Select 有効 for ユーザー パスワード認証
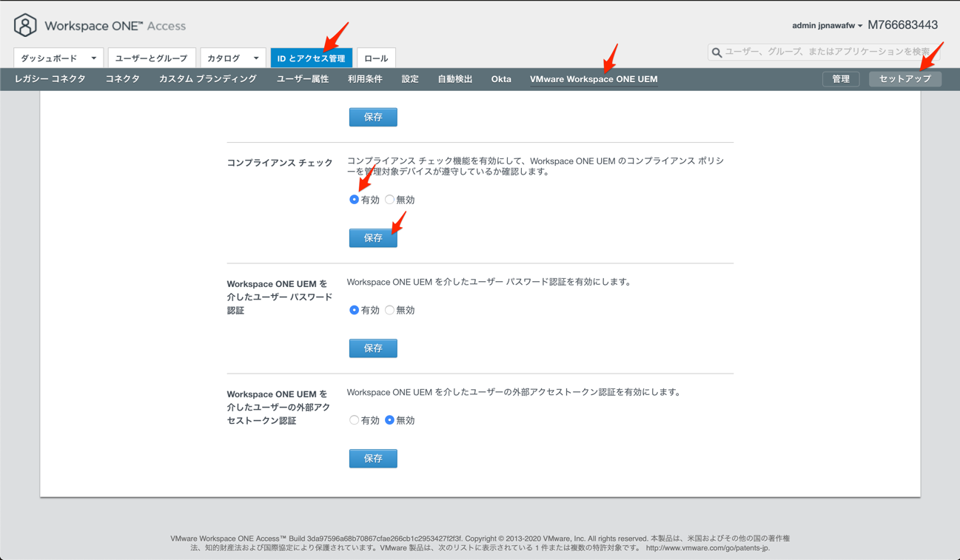Screen dimensions: 960x560 pos(354,310)
